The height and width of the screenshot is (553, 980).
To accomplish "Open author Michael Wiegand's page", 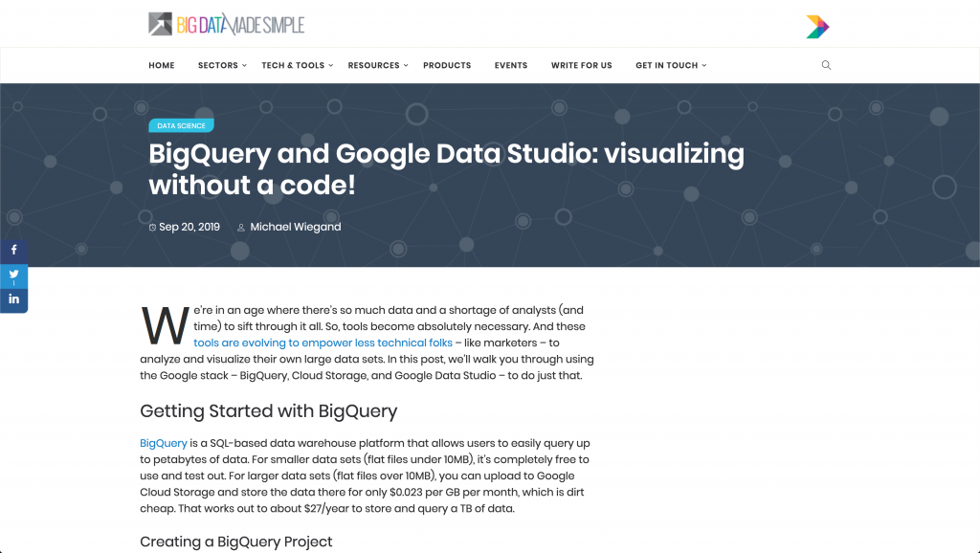I will pos(296,227).
